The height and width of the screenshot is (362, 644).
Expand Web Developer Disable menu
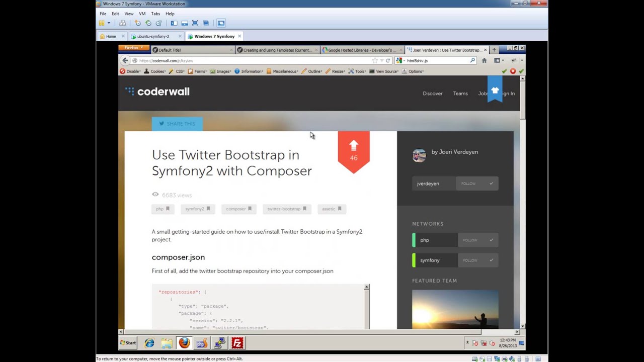click(x=130, y=71)
